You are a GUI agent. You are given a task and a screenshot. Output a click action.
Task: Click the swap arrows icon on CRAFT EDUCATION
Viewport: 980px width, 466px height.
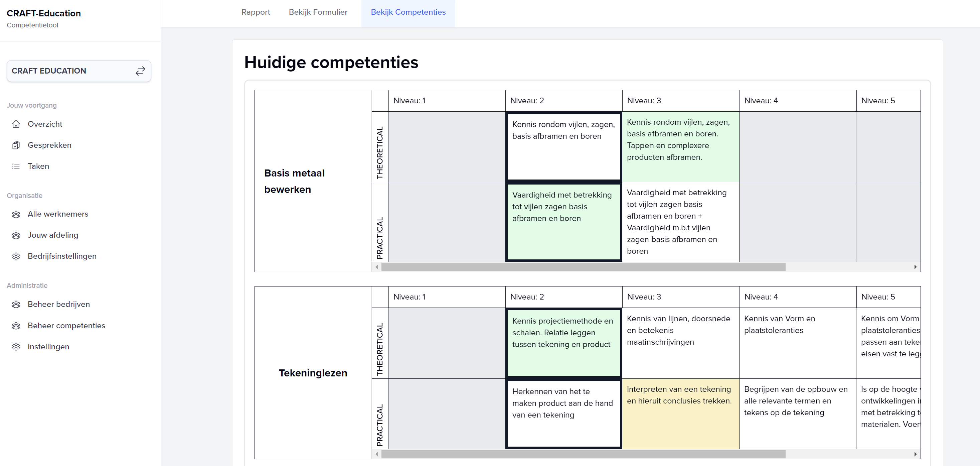click(x=140, y=71)
